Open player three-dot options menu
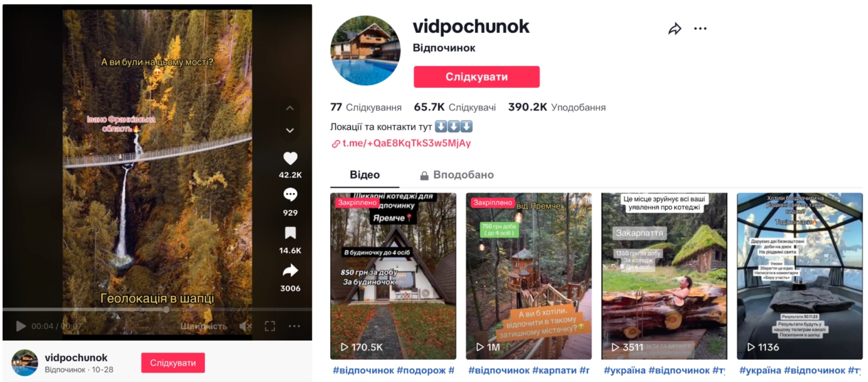The height and width of the screenshot is (382, 868). [294, 326]
